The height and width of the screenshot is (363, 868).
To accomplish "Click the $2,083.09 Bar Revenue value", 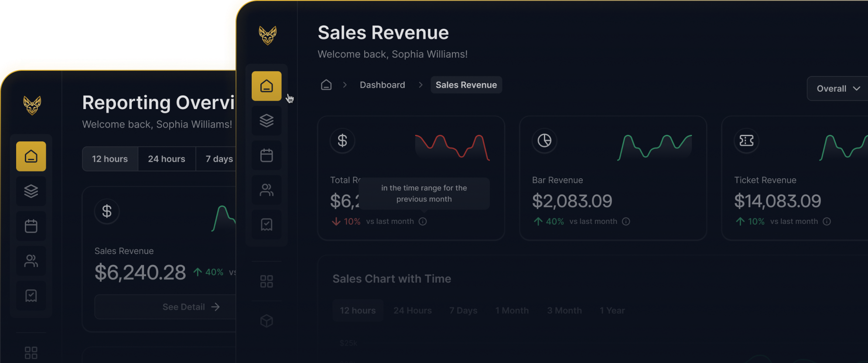I will coord(572,201).
